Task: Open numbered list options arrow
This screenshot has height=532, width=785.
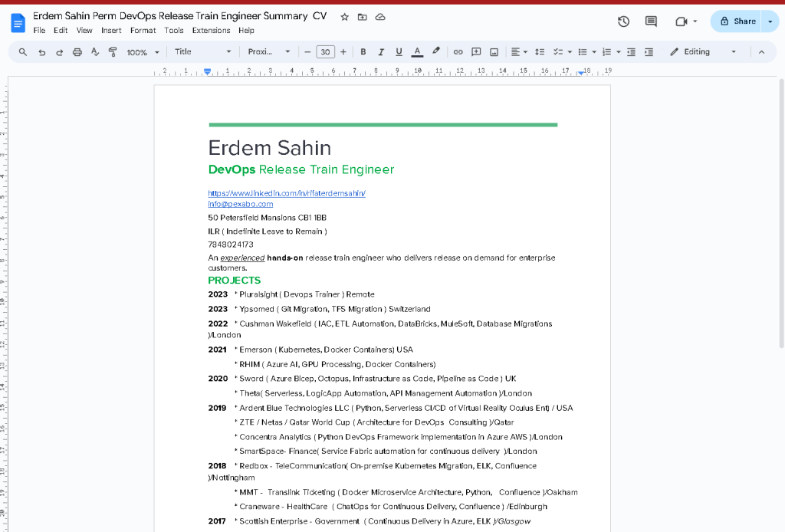Action: coord(619,52)
